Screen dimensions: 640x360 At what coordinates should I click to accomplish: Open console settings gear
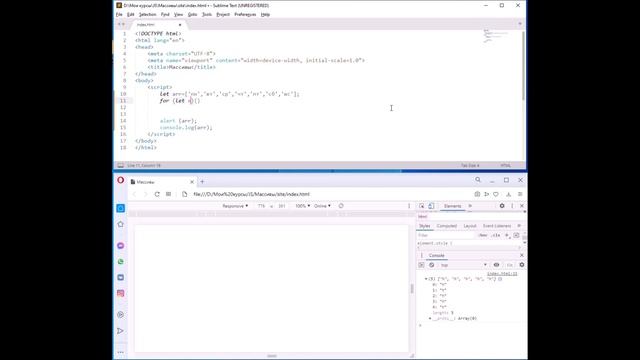(x=522, y=265)
